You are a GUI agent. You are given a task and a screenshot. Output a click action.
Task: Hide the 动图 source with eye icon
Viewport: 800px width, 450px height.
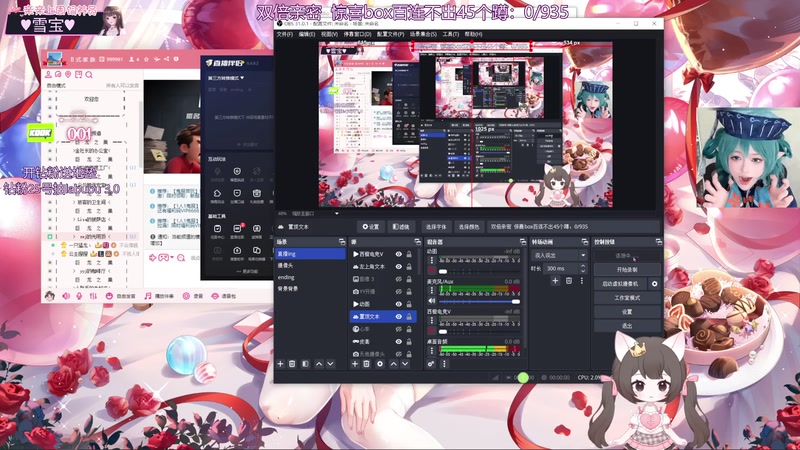point(398,304)
